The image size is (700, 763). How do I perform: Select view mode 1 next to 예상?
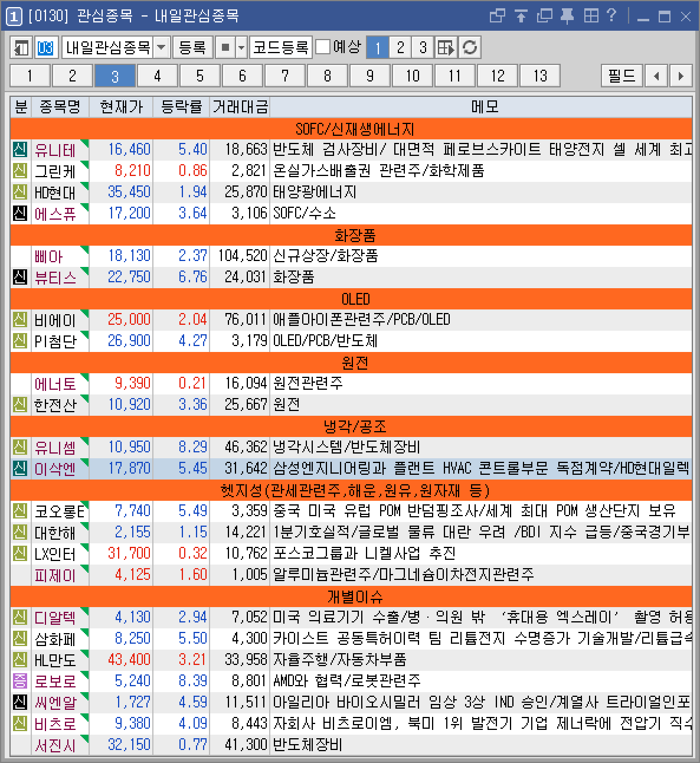click(x=378, y=47)
